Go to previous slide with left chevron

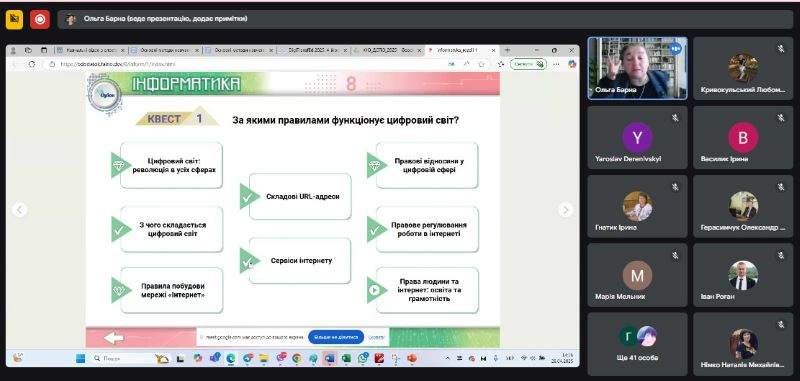tap(19, 210)
